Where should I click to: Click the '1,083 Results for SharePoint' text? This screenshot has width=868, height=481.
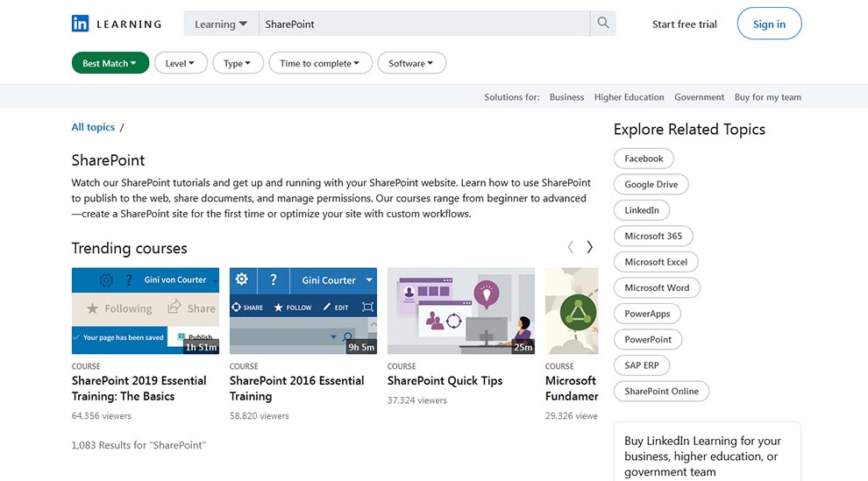(139, 445)
